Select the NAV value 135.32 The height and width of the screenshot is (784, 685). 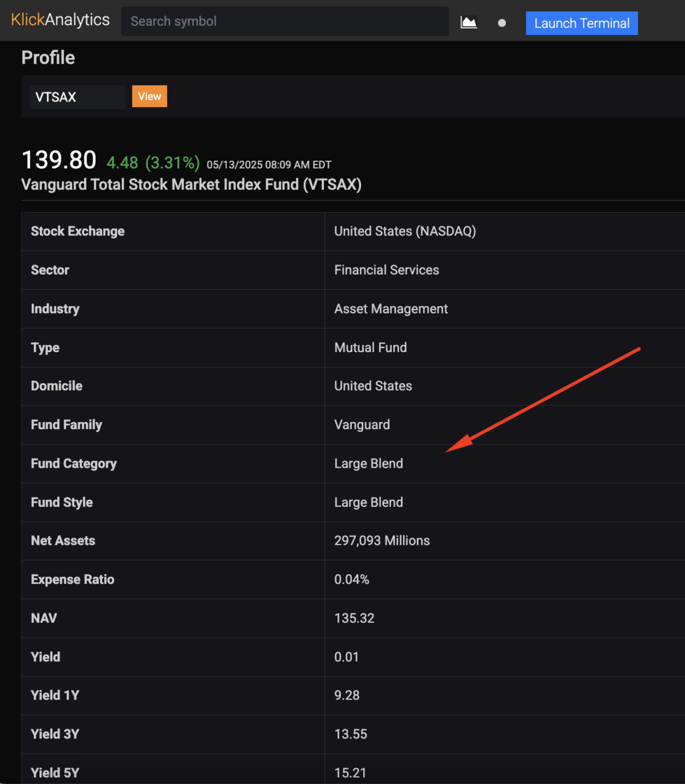(354, 618)
